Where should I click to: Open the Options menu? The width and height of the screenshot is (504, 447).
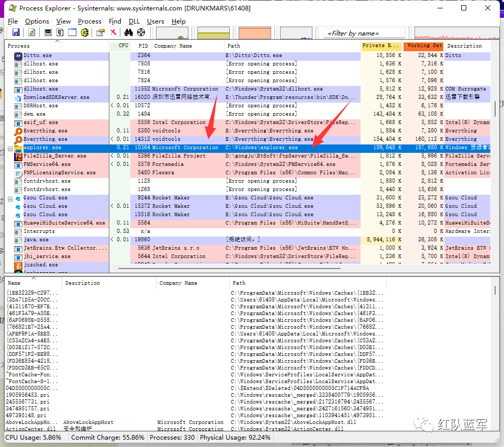(x=37, y=21)
